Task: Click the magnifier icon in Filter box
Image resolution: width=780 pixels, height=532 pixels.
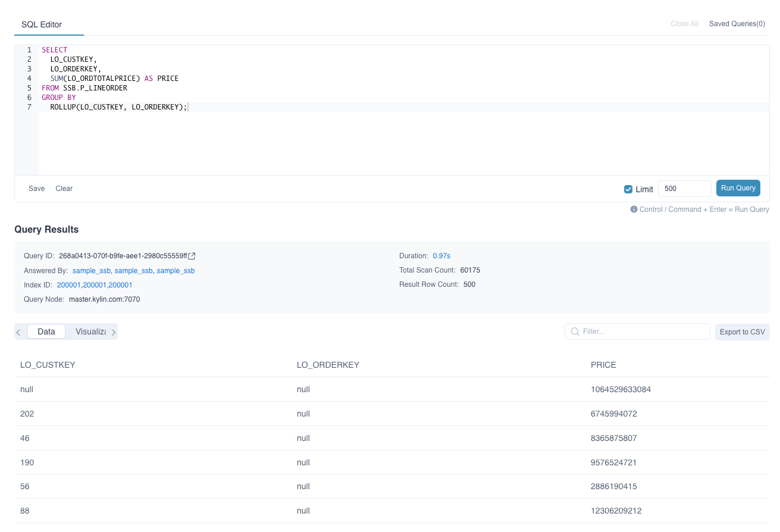Action: point(575,331)
